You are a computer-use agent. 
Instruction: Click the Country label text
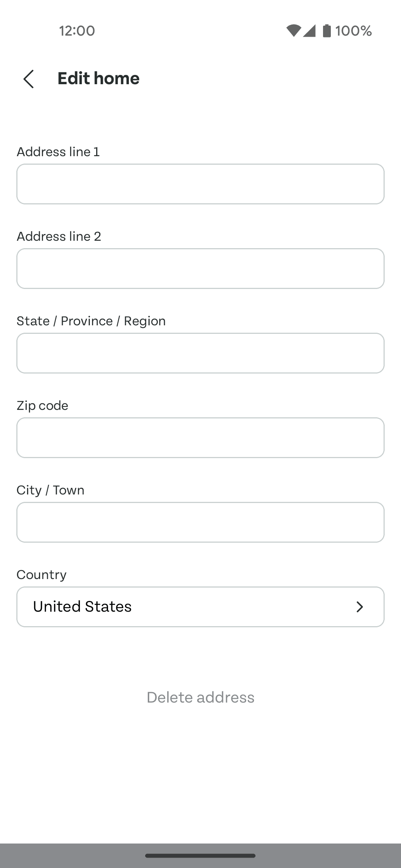point(42,575)
